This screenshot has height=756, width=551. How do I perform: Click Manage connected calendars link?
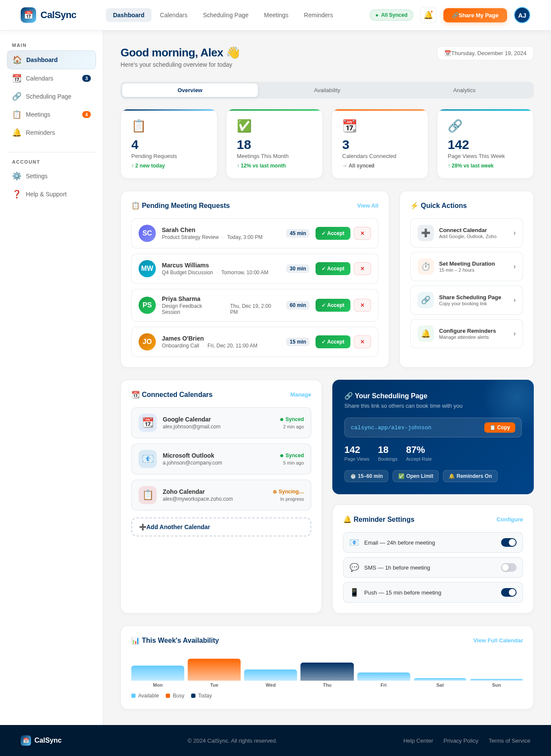pos(300,395)
